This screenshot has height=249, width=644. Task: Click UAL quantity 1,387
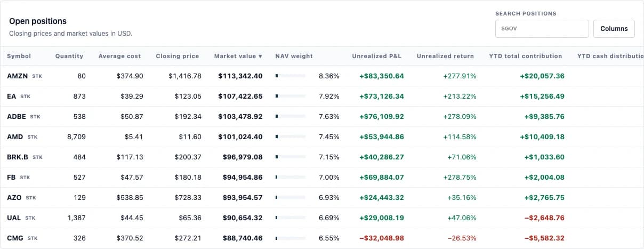pyautogui.click(x=76, y=218)
